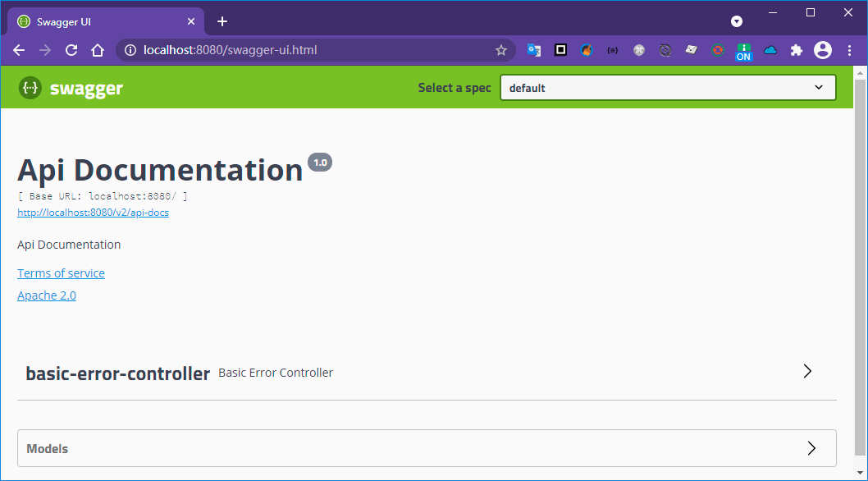The width and height of the screenshot is (868, 481).
Task: Open the gray circular arrows extension
Action: click(x=665, y=50)
